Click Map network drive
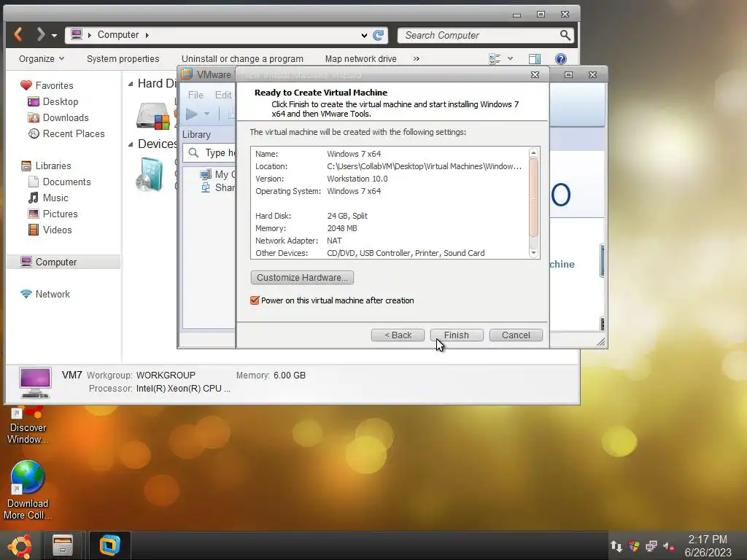 (360, 59)
